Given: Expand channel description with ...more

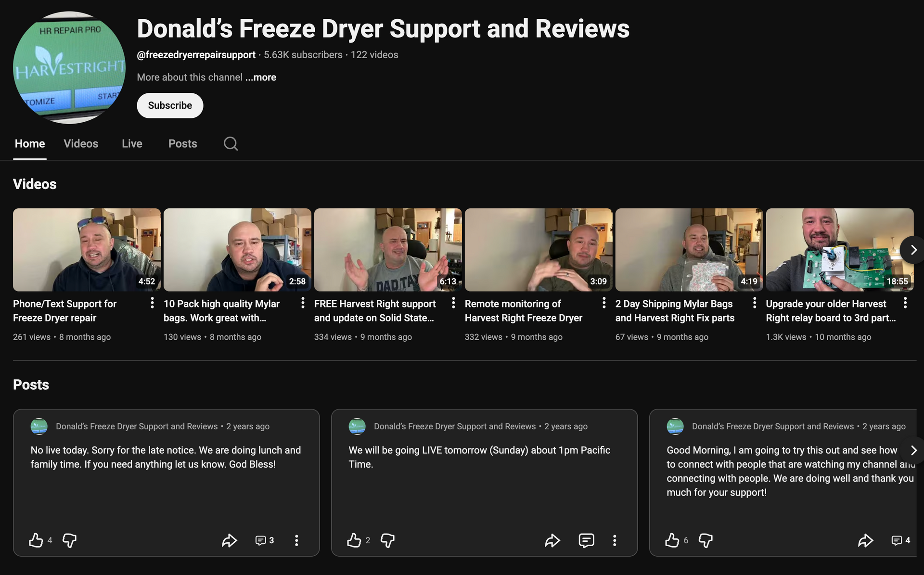Looking at the screenshot, I should 261,77.
